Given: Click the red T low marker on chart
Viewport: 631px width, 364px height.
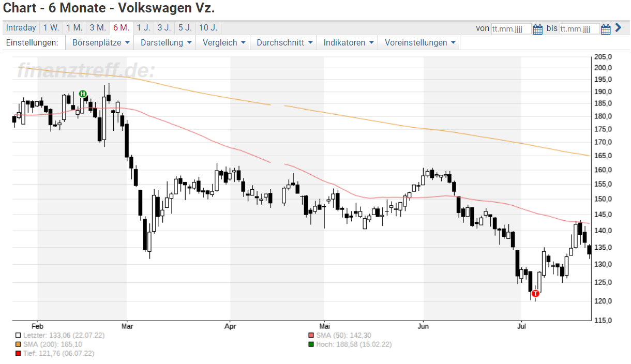Looking at the screenshot, I should pos(535,293).
